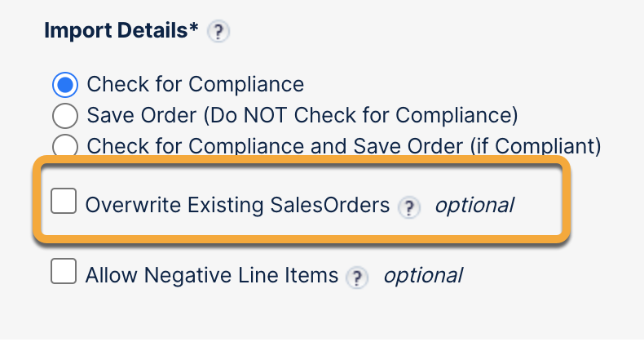Click "optional" next to Overwrite Existing SalesOrders
The width and height of the screenshot is (644, 351).
point(474,205)
